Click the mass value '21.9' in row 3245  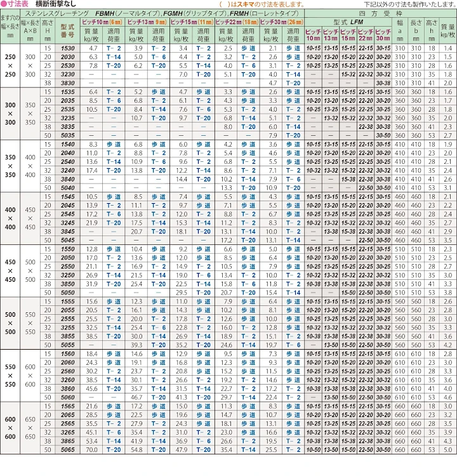(91, 223)
